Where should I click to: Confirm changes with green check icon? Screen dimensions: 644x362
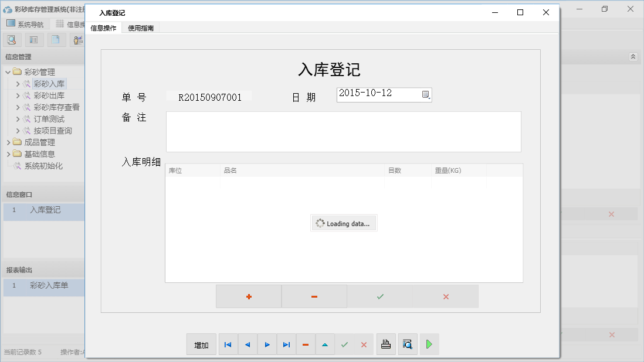point(344,344)
